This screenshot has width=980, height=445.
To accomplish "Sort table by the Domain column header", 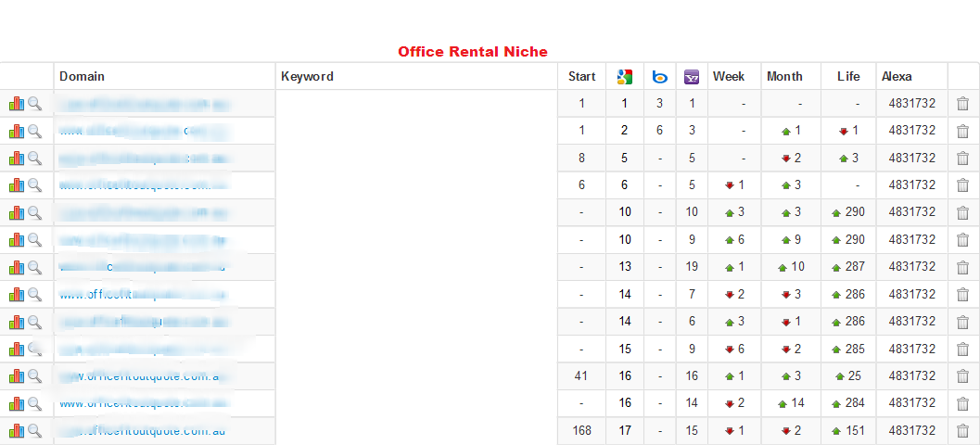I will (x=82, y=77).
